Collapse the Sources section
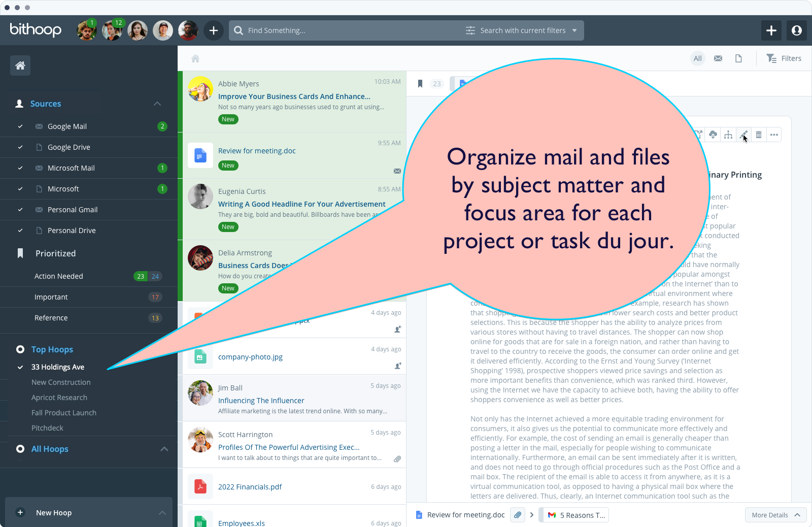 [x=157, y=104]
